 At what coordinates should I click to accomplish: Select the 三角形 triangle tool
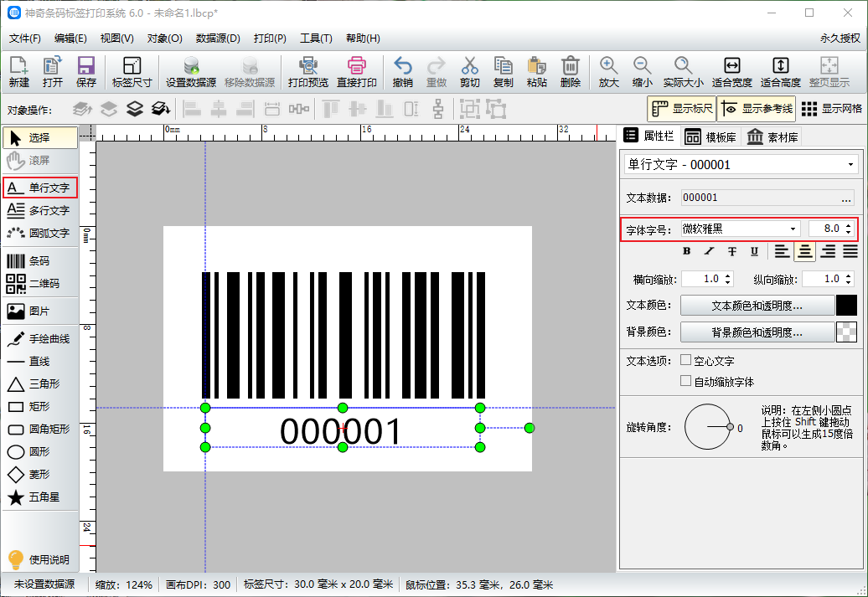click(x=40, y=384)
